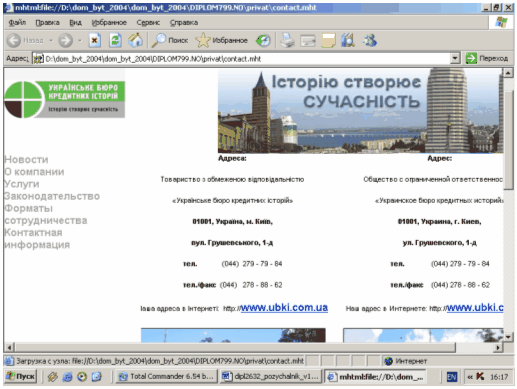Screen dimensions: 517x389
Task: Go to the Home page icon
Action: (x=136, y=40)
